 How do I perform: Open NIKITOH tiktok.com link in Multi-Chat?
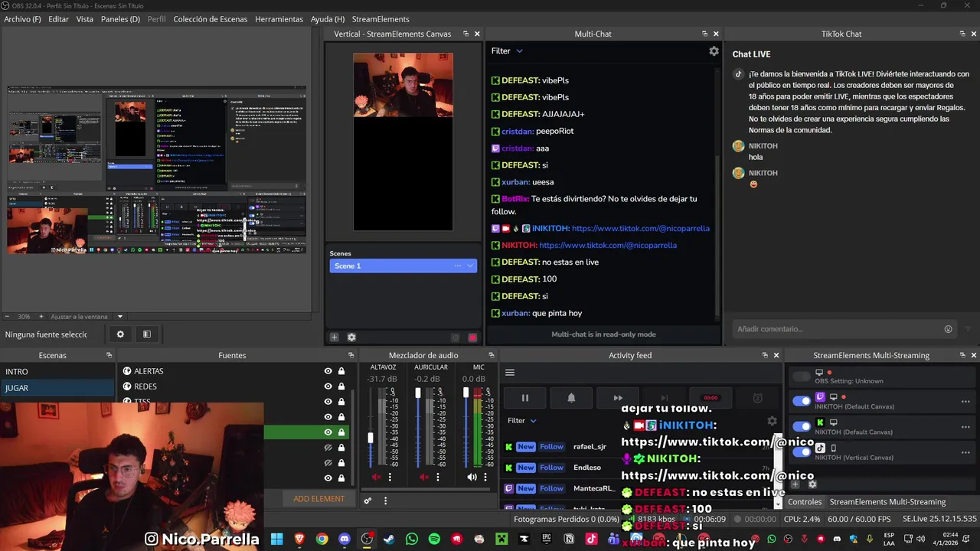[608, 245]
